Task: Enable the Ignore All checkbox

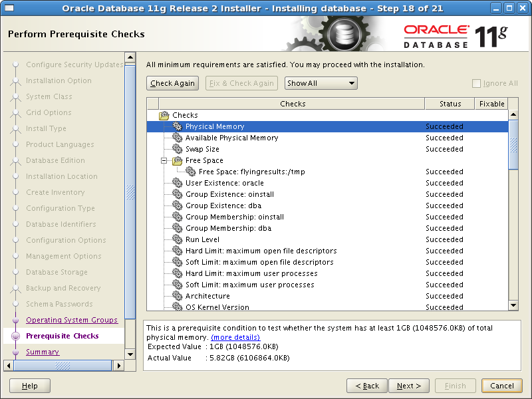Action: 476,83
